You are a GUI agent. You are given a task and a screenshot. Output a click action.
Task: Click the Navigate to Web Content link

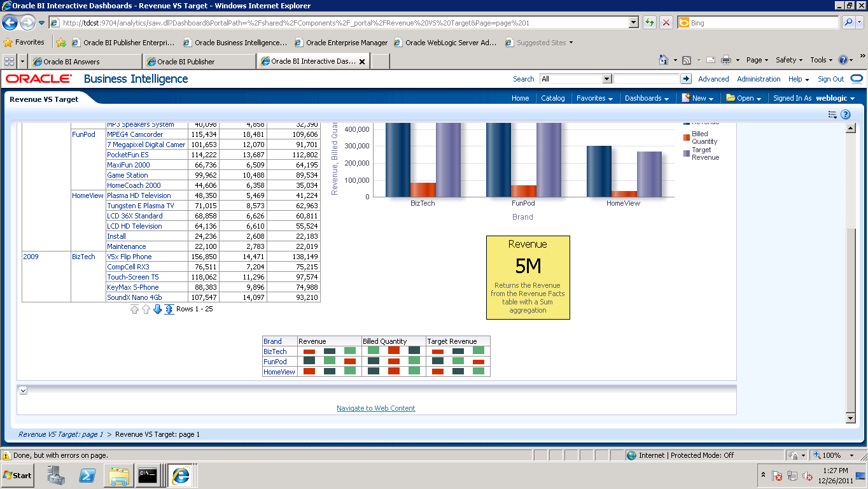click(x=375, y=408)
